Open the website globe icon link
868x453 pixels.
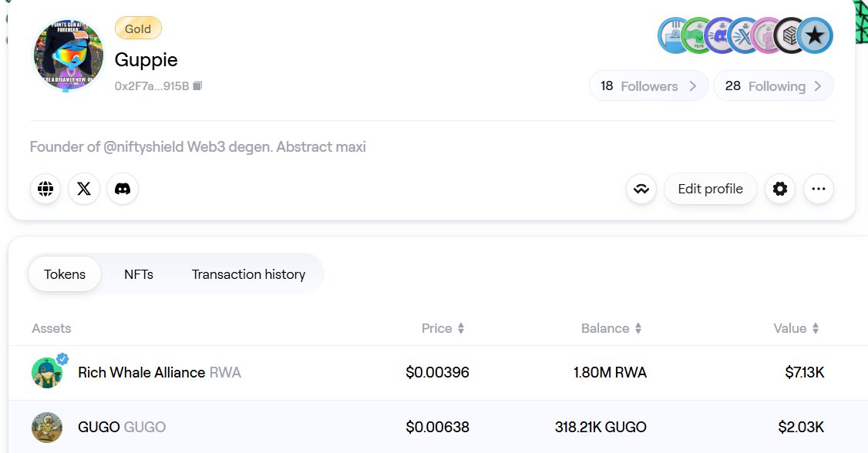click(x=45, y=189)
